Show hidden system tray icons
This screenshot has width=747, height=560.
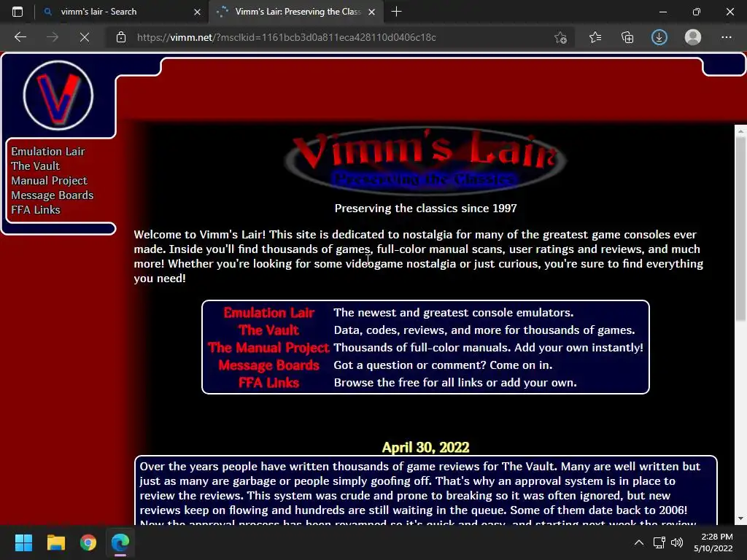[x=639, y=542]
